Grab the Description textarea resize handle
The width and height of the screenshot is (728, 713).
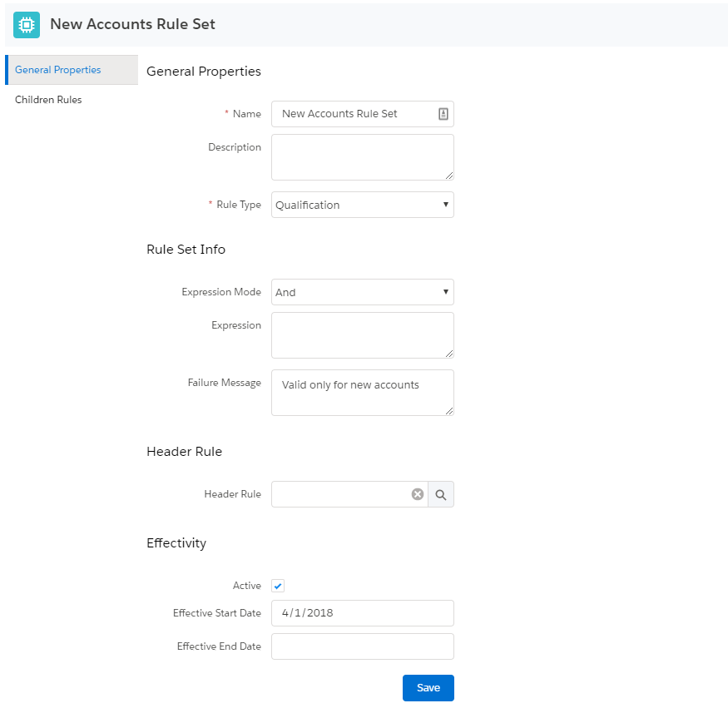click(449, 176)
